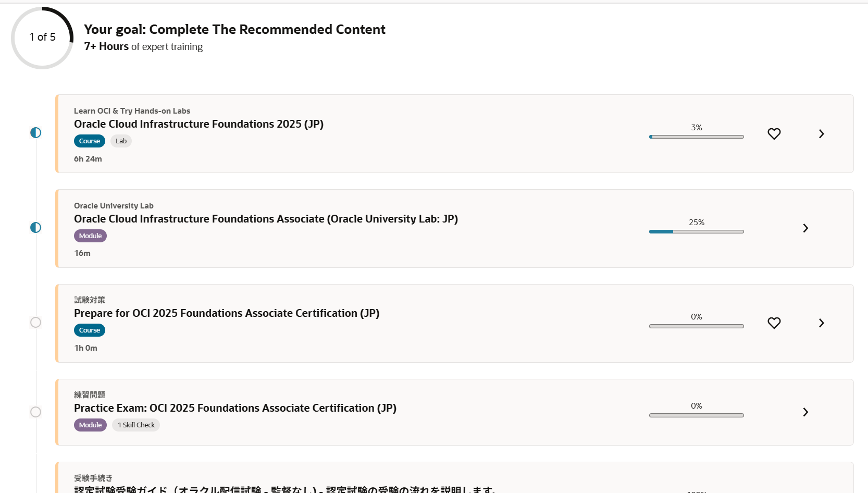This screenshot has height=493, width=868.
Task: Click the Course badge on the Foundations 2025 card
Action: tap(89, 141)
